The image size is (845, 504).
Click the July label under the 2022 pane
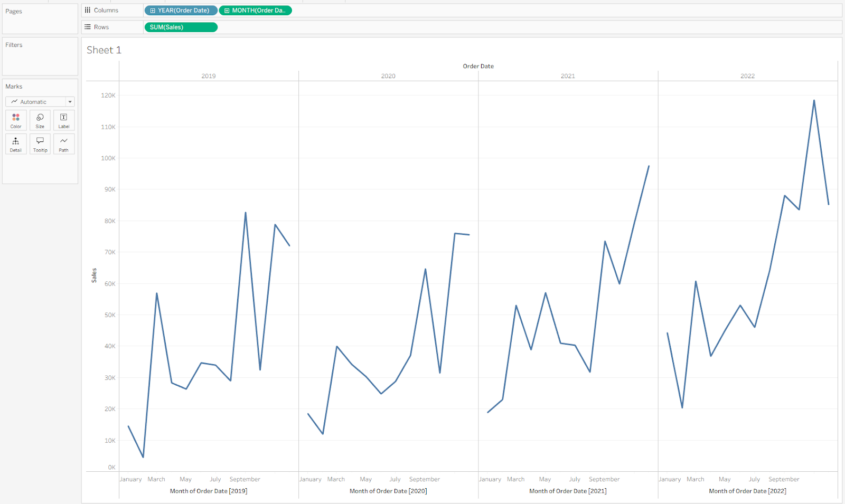(x=754, y=479)
